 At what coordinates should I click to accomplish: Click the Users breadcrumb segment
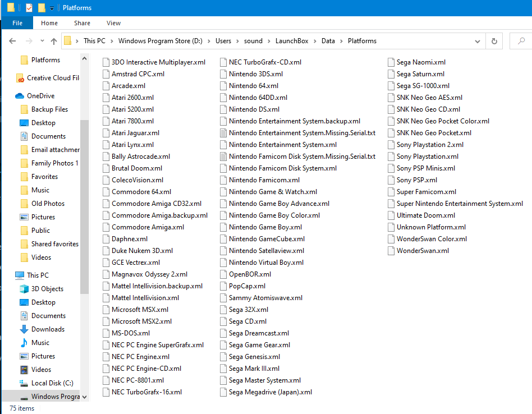[223, 41]
